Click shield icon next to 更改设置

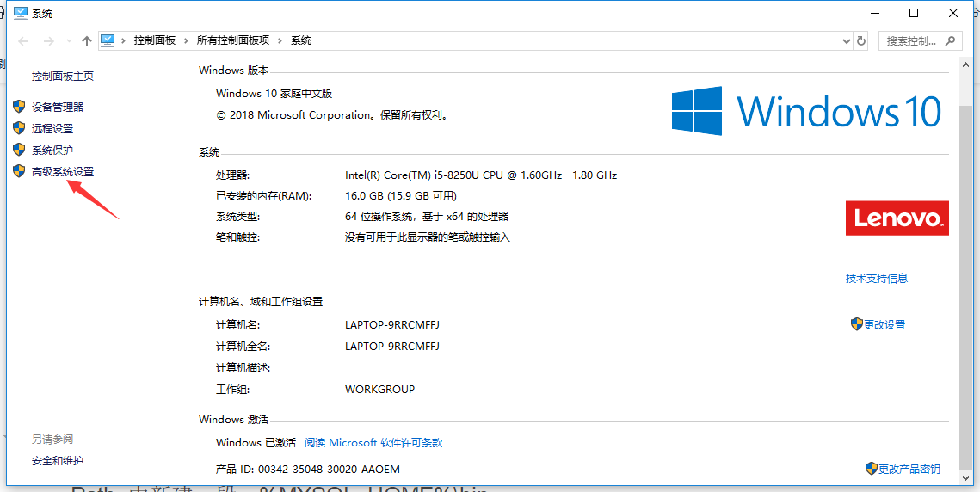pos(856,324)
